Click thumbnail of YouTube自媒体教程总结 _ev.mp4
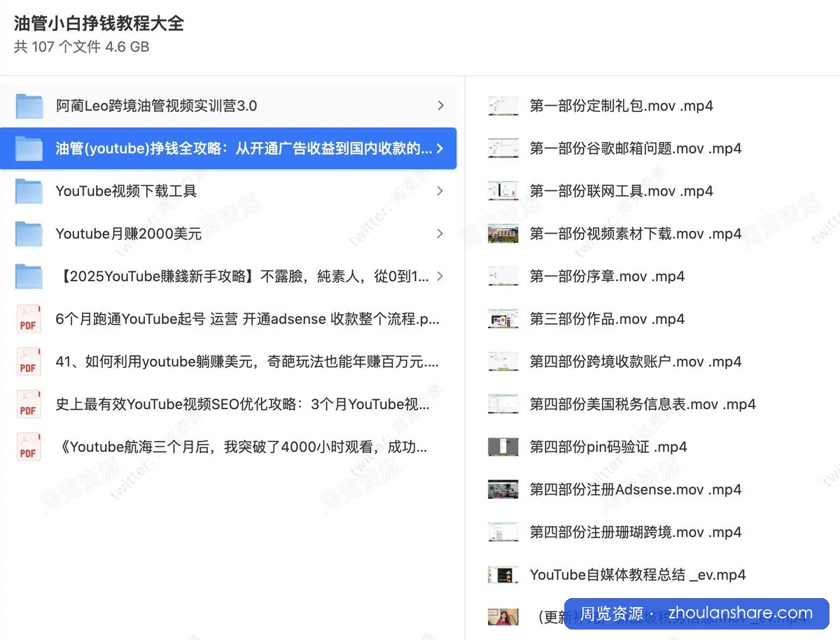The height and width of the screenshot is (640, 840). click(x=503, y=575)
